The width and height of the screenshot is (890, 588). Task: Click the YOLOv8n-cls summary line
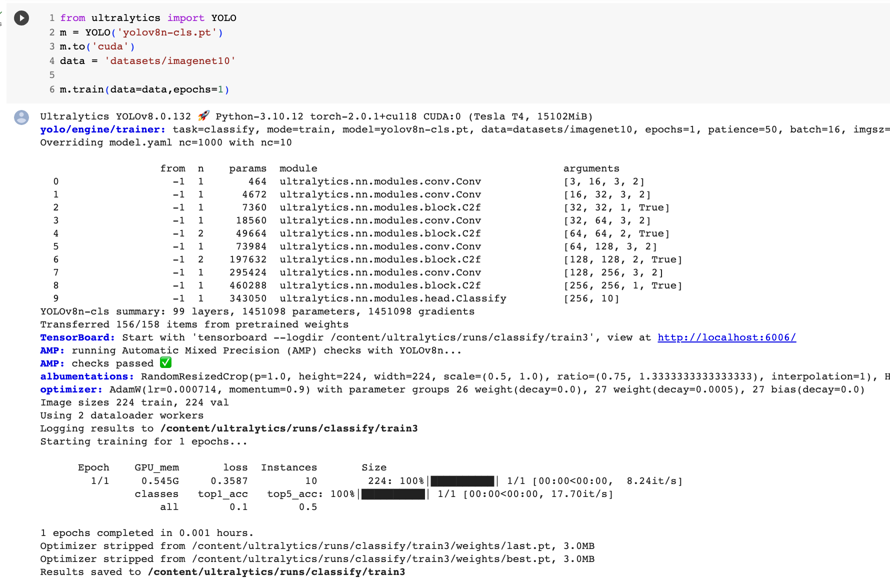[257, 311]
